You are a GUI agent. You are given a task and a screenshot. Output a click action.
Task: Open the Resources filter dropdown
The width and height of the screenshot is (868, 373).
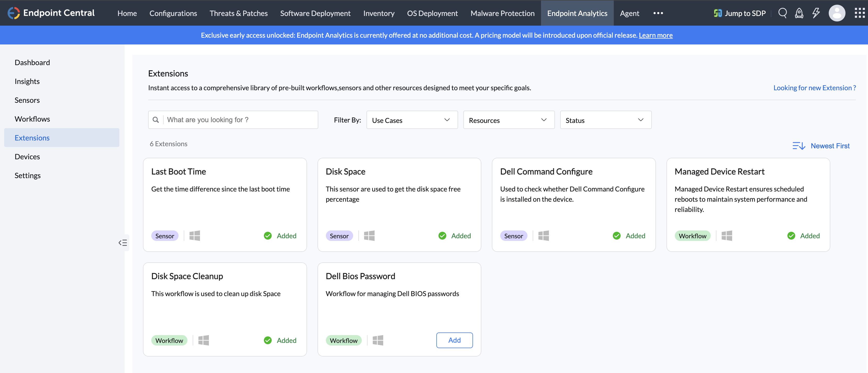tap(508, 120)
